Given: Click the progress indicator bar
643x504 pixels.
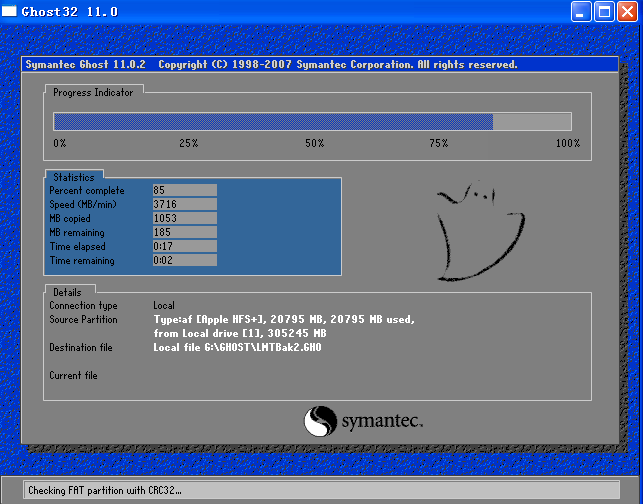Looking at the screenshot, I should click(x=312, y=121).
